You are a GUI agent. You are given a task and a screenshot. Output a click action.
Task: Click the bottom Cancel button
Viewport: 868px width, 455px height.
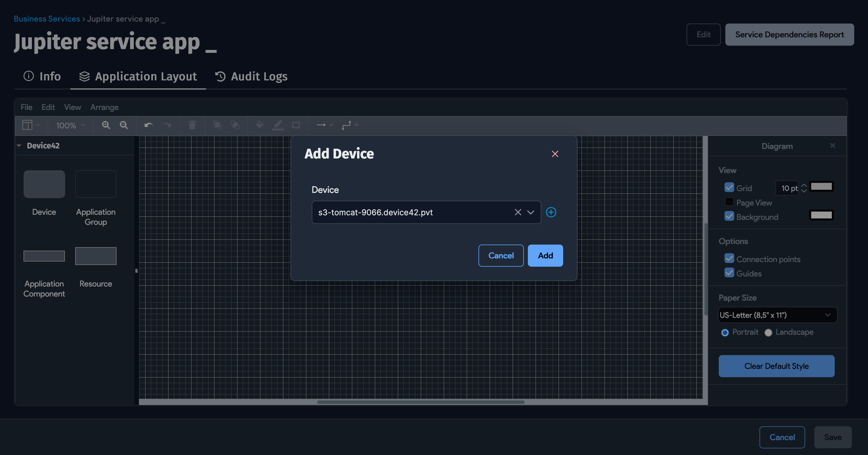coord(782,437)
